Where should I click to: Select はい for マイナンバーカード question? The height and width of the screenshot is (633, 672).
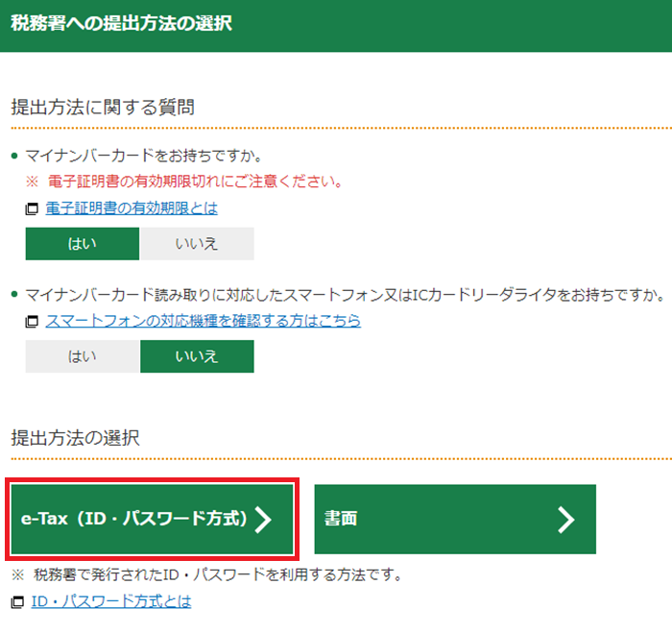[83, 244]
